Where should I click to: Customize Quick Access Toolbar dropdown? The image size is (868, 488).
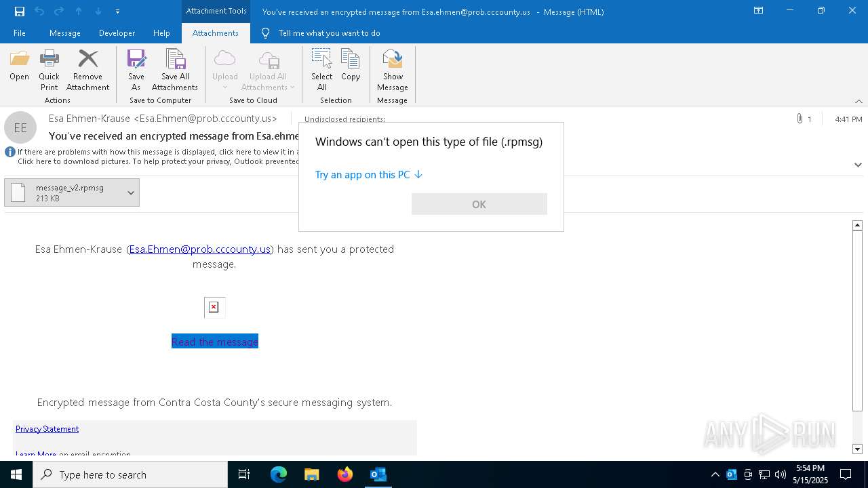tap(117, 12)
